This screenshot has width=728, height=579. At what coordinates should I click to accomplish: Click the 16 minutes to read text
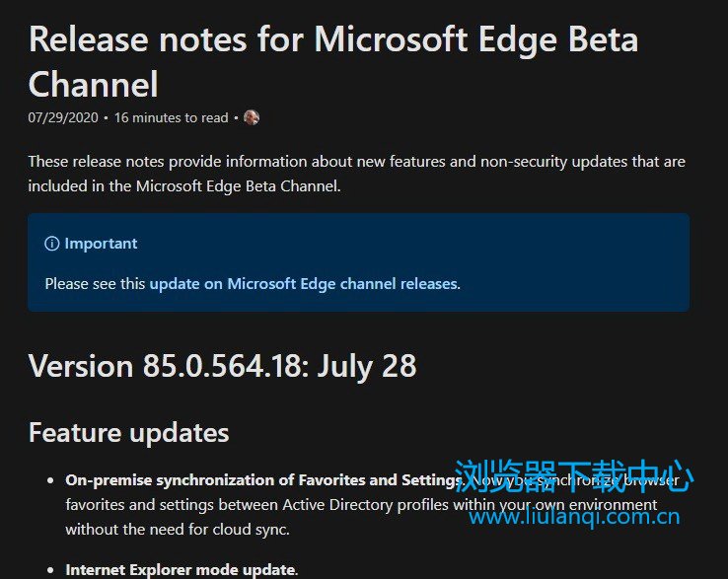click(172, 117)
